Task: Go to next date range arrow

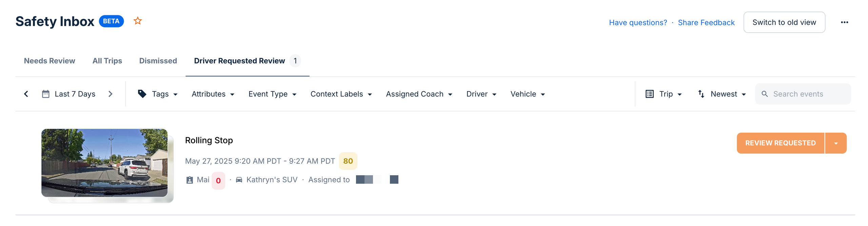Action: [110, 94]
